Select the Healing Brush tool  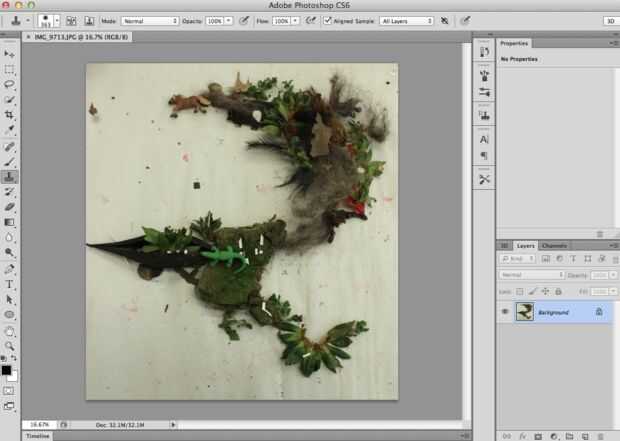(x=9, y=147)
